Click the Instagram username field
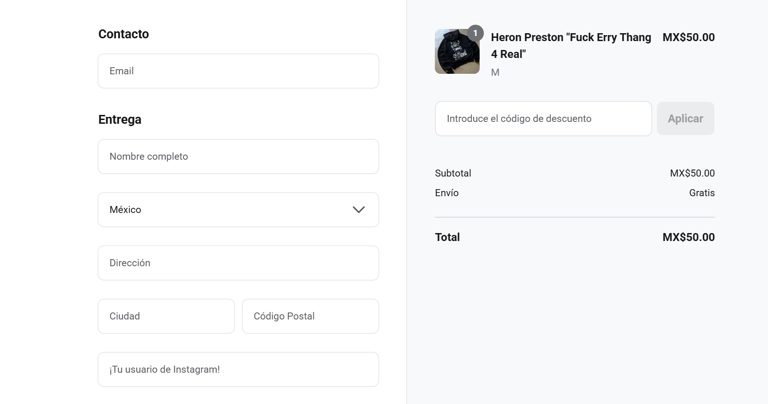 (x=237, y=369)
